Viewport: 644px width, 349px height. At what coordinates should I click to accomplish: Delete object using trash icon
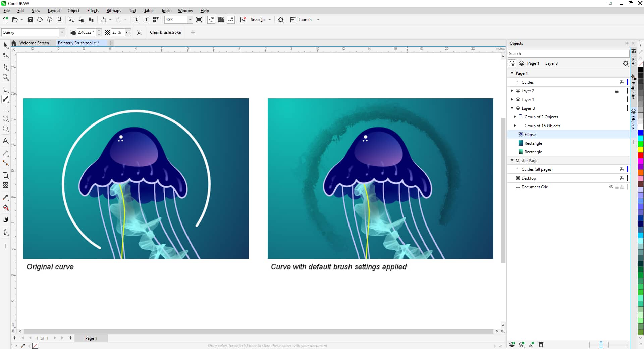click(541, 345)
